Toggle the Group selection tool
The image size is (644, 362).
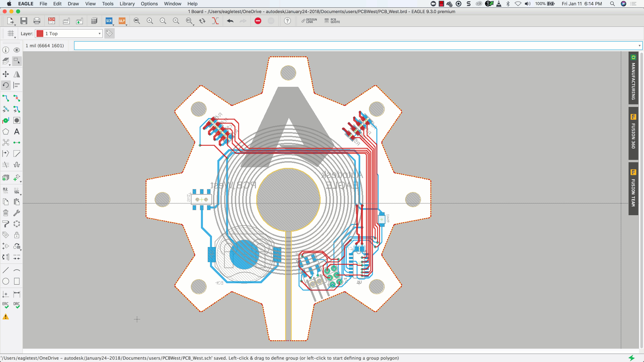[16, 61]
